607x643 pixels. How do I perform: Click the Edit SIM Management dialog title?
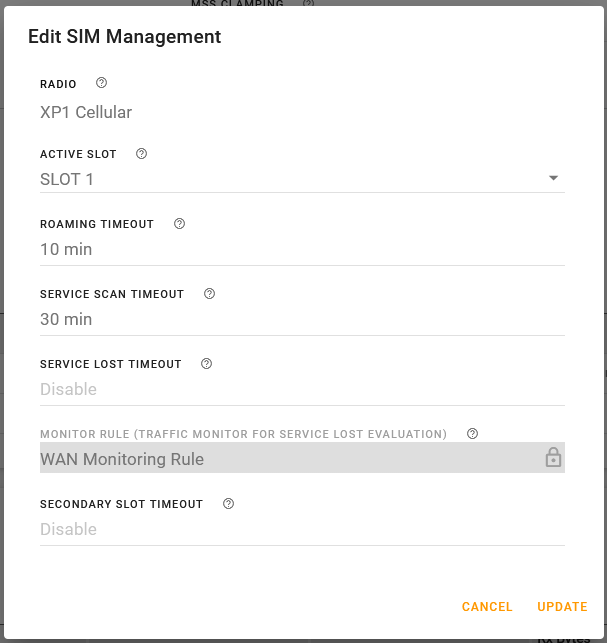124,37
